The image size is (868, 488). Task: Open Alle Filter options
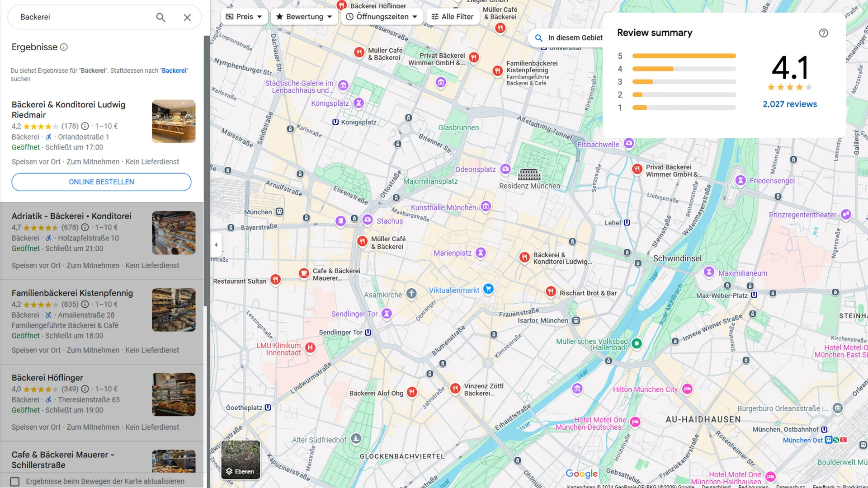(x=453, y=17)
